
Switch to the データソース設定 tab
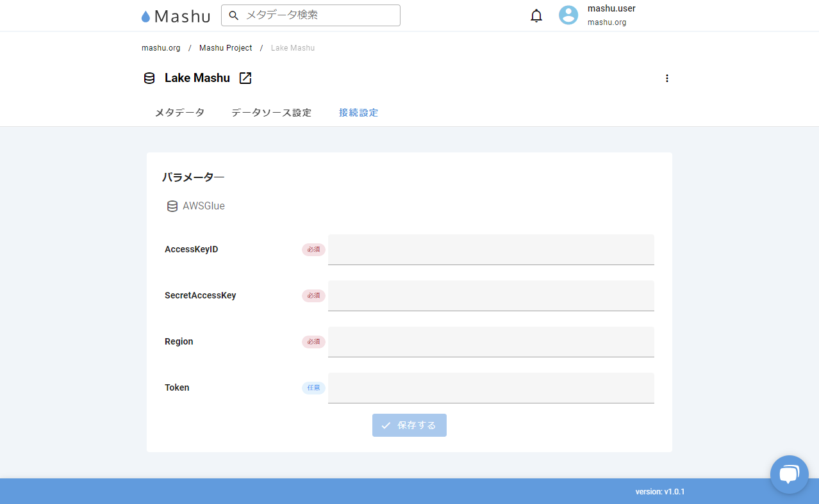pyautogui.click(x=271, y=113)
